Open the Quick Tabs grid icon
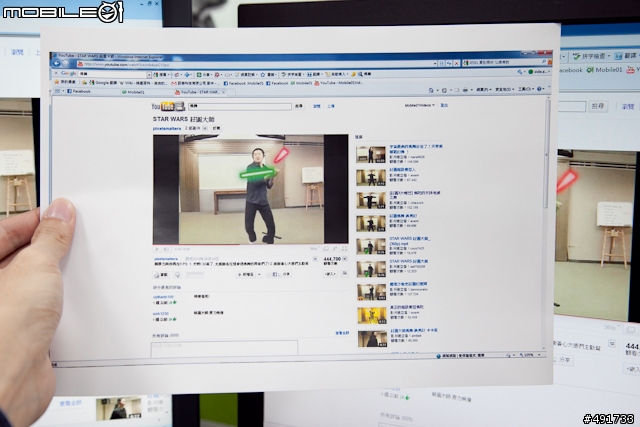Screen dimensions: 640x427 point(58,91)
